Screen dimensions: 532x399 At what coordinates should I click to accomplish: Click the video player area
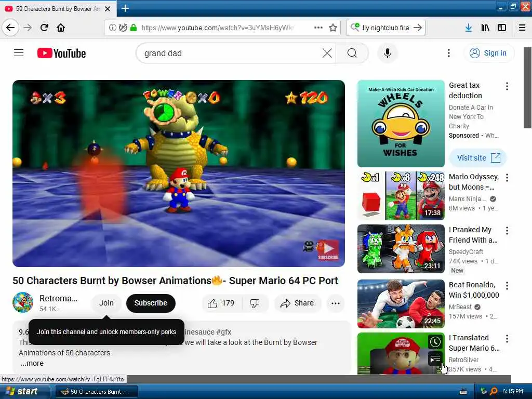(x=179, y=174)
